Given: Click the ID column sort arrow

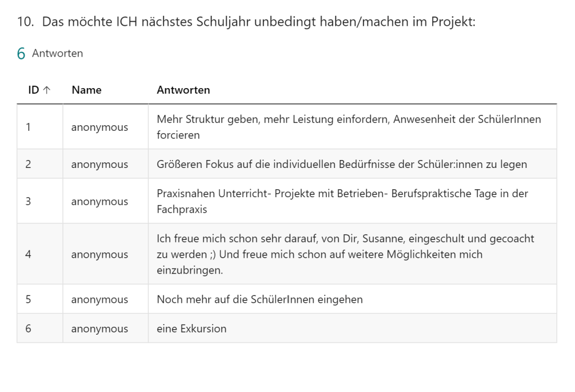Looking at the screenshot, I should click(x=47, y=90).
